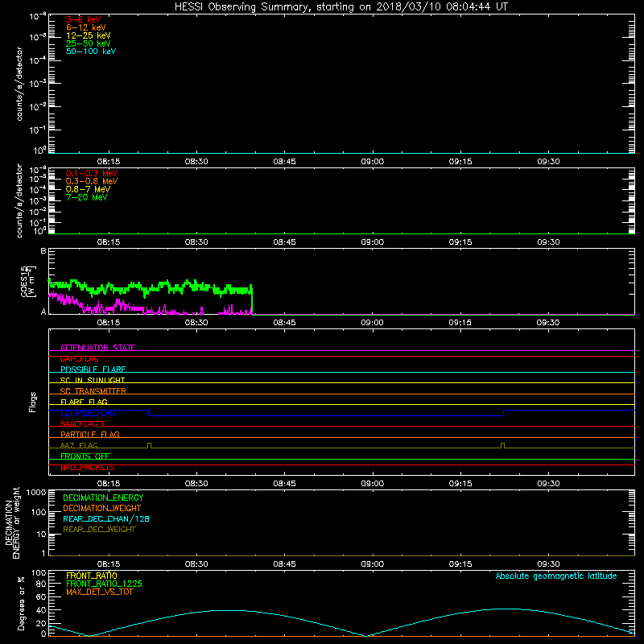Image resolution: width=644 pixels, height=644 pixels.
Task: Click the geomagnetic latitude minimum near 09:00
Action: click(x=365, y=635)
